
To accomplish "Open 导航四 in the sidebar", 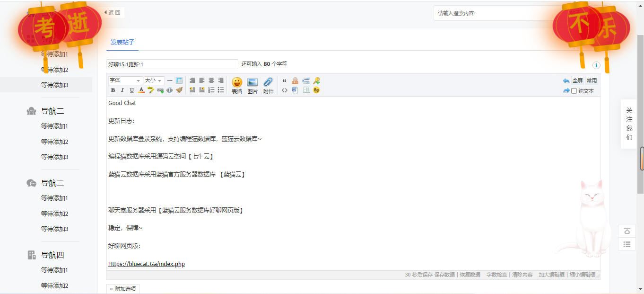I will pyautogui.click(x=52, y=255).
